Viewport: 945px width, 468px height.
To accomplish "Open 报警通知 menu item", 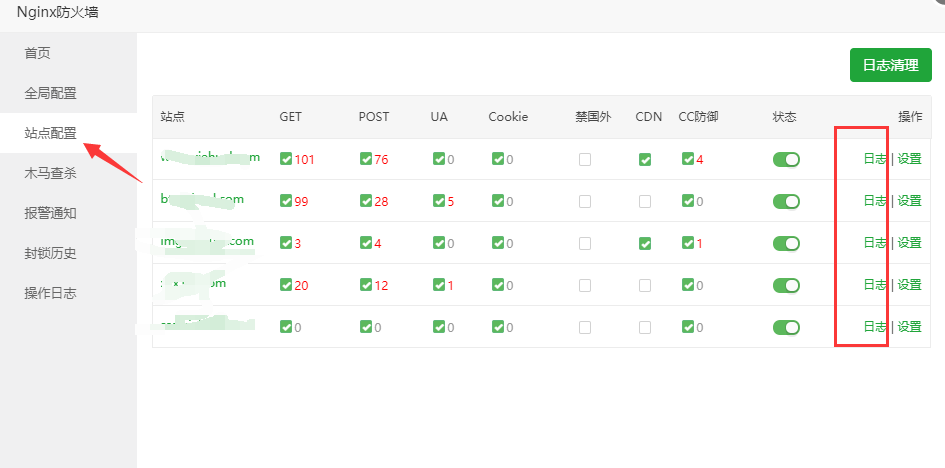I will tap(50, 213).
